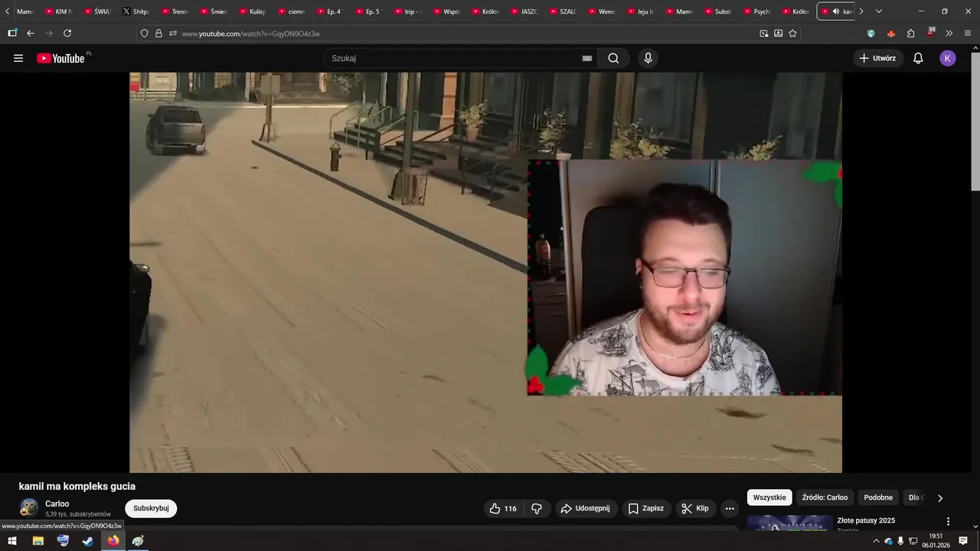The width and height of the screenshot is (980, 551).
Task: Open the Złote patusy 2025 thumbnail
Action: tap(789, 523)
